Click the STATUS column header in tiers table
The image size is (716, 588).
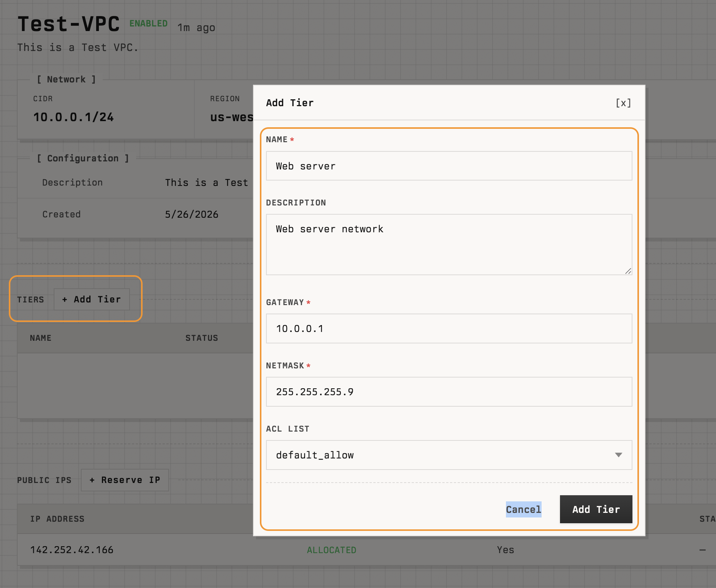(x=202, y=338)
